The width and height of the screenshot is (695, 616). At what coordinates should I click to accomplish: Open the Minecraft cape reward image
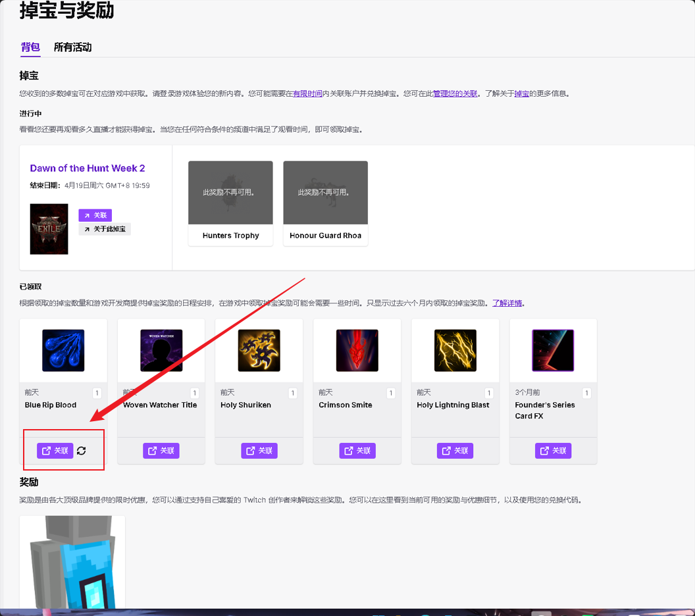(x=72, y=562)
